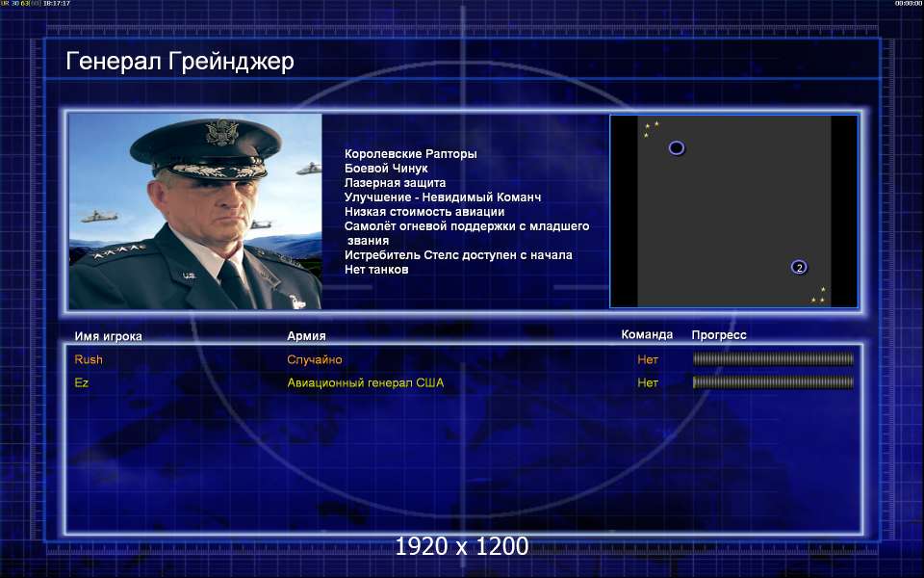Image resolution: width=924 pixels, height=578 pixels.
Task: Select start position marker 2 on minimap
Action: 799,267
